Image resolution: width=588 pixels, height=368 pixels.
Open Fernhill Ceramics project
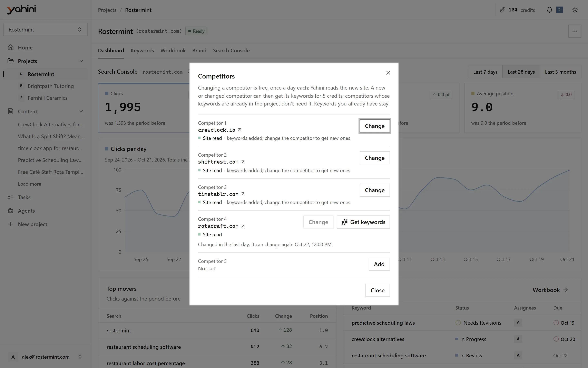(x=47, y=98)
